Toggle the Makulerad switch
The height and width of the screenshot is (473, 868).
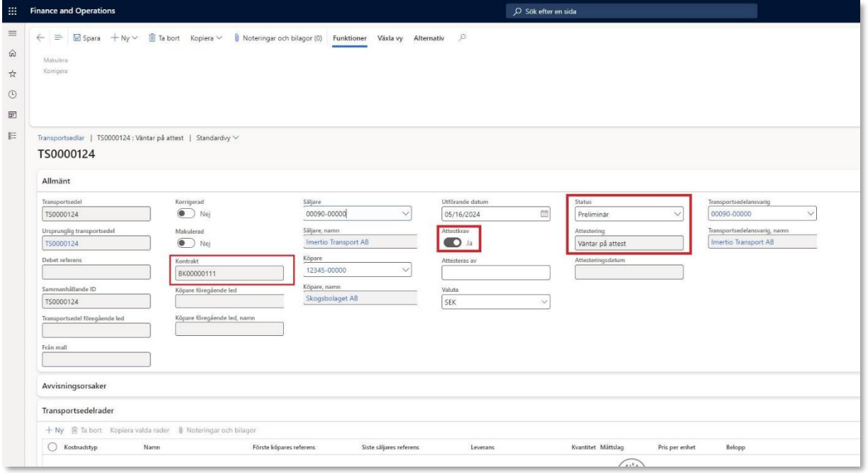click(x=185, y=244)
